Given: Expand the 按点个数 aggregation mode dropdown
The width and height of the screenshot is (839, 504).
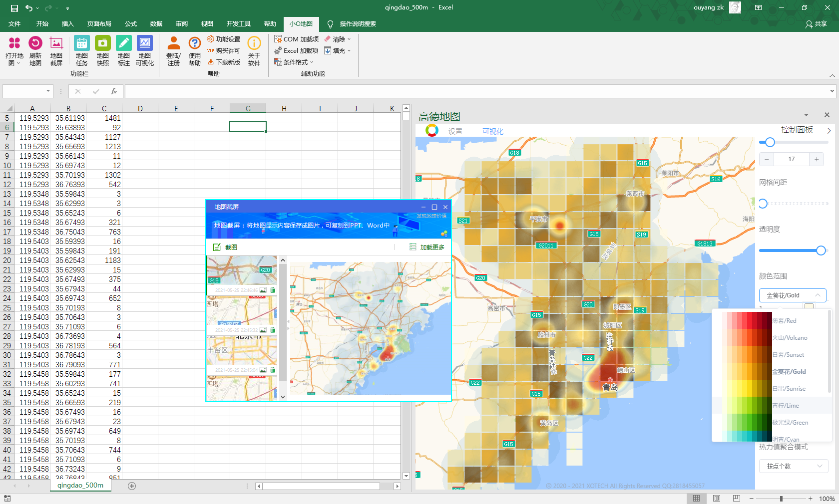Looking at the screenshot, I should (x=793, y=466).
